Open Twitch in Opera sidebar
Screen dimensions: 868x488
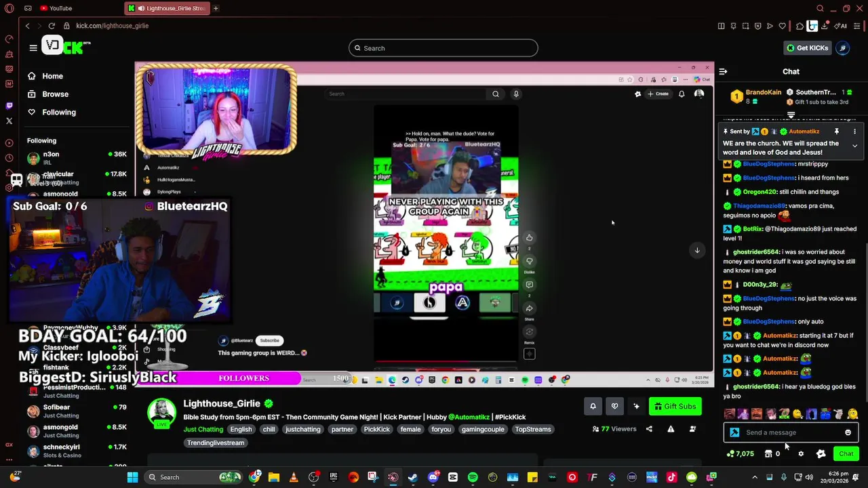(x=9, y=106)
